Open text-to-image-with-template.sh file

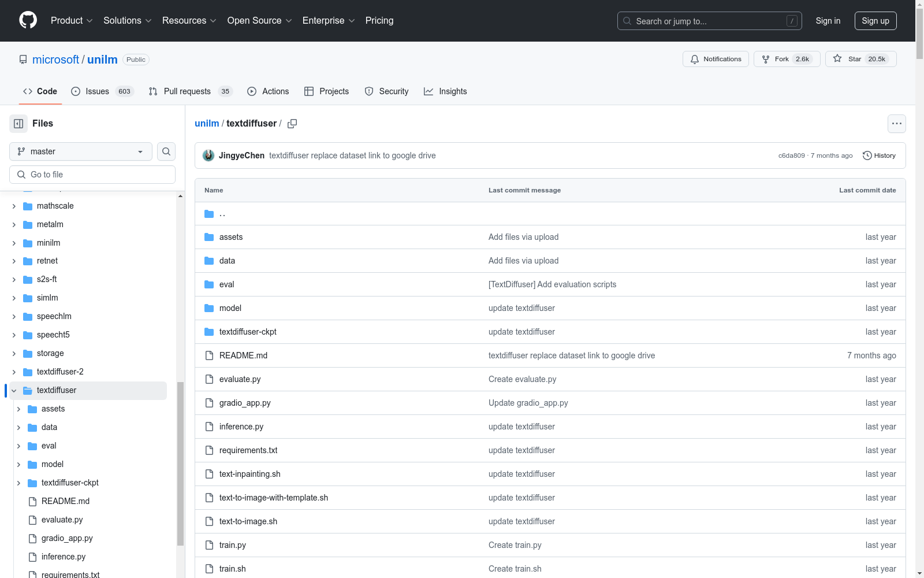pyautogui.click(x=274, y=498)
